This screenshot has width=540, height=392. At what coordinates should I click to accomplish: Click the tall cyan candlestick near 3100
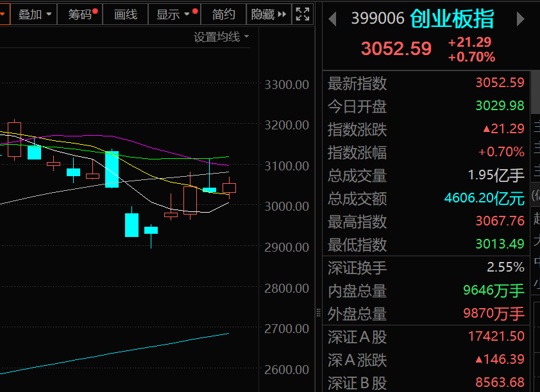(x=112, y=169)
